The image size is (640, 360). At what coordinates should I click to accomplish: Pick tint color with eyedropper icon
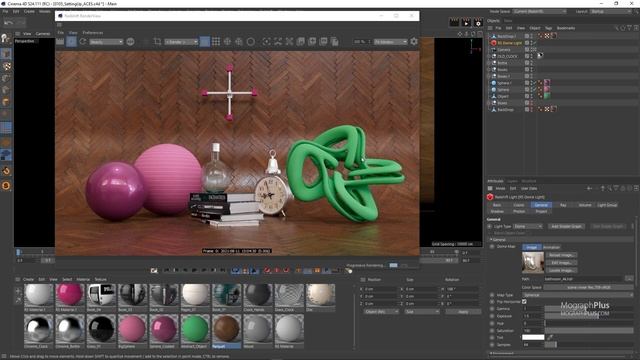550,337
